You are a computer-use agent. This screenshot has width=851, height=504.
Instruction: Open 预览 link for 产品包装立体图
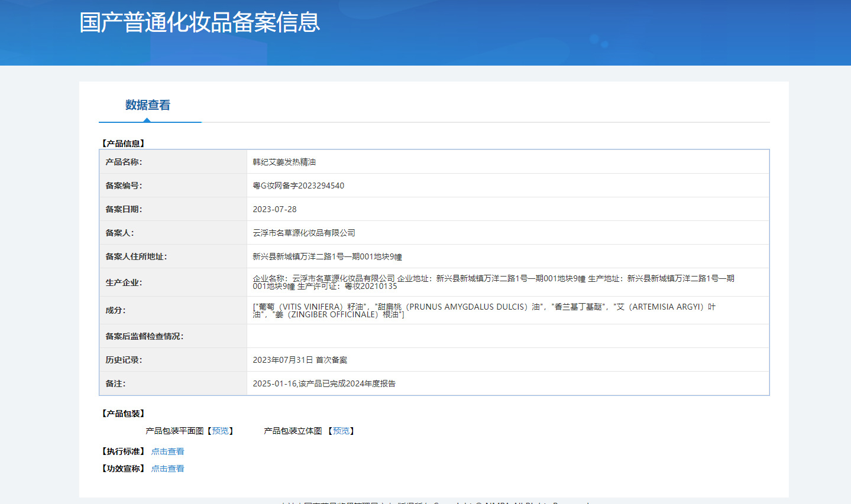tap(341, 431)
